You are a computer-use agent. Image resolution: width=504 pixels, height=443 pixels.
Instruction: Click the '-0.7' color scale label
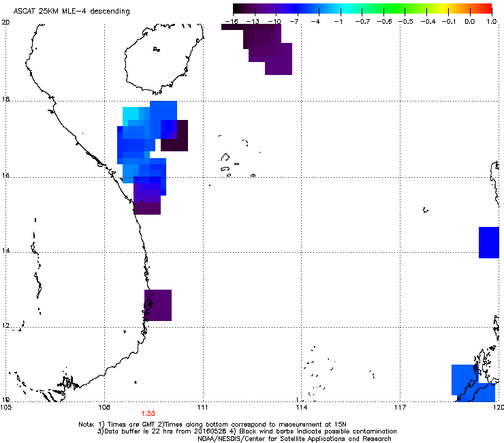coord(362,22)
